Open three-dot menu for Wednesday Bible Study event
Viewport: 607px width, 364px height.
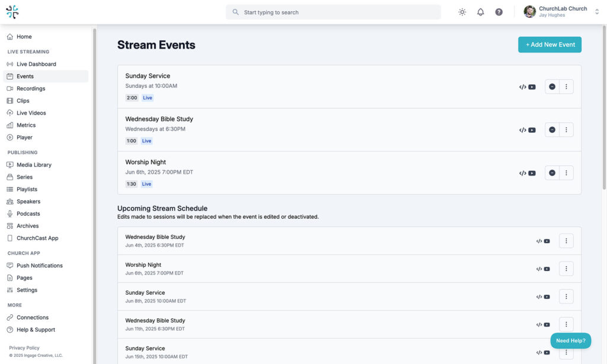pyautogui.click(x=566, y=130)
